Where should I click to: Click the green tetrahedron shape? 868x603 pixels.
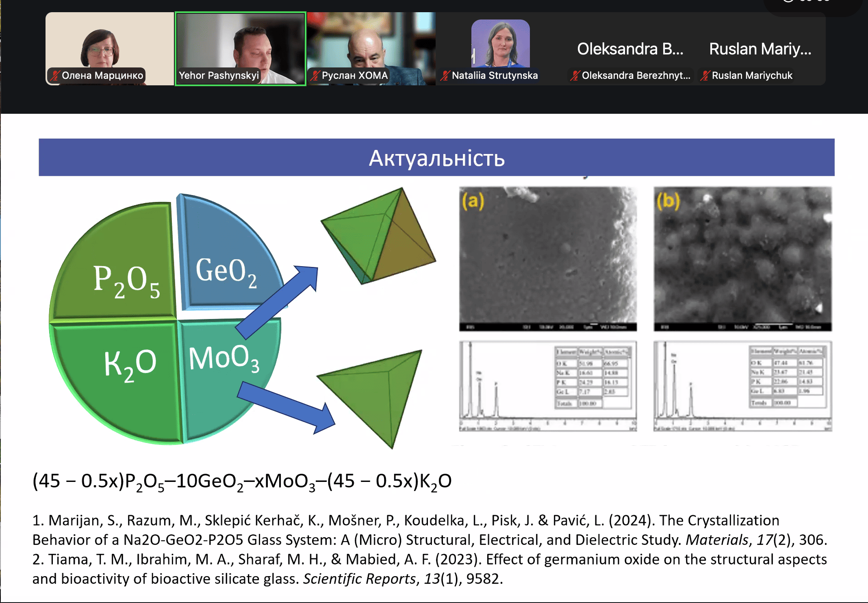point(370,399)
